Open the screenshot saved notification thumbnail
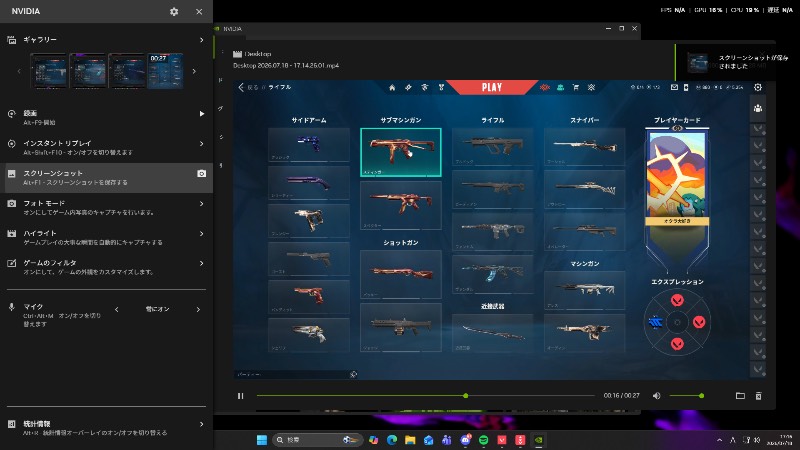This screenshot has height=450, width=800. 697,62
